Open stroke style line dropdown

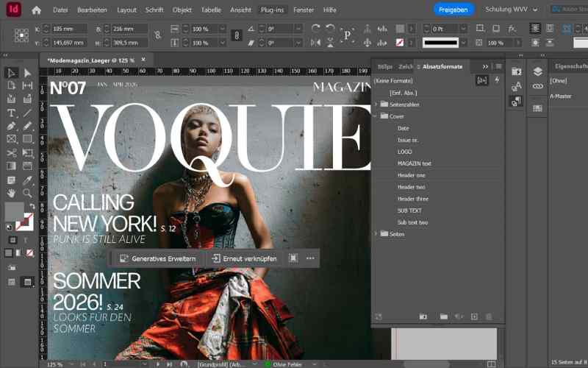pos(464,43)
